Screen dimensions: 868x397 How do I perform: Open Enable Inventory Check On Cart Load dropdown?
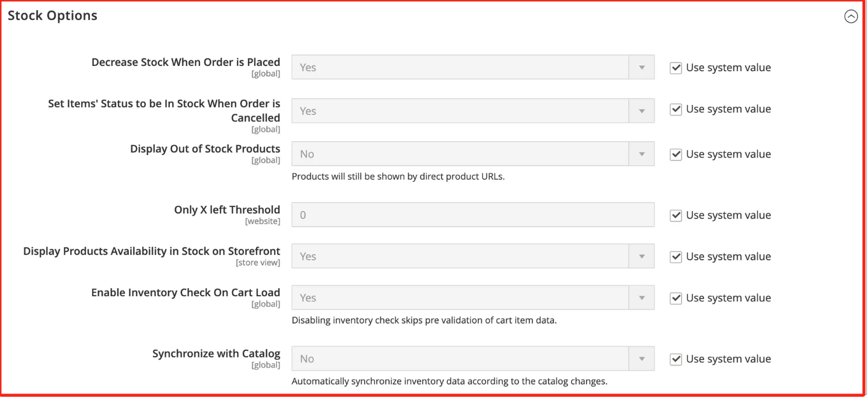[x=473, y=297]
